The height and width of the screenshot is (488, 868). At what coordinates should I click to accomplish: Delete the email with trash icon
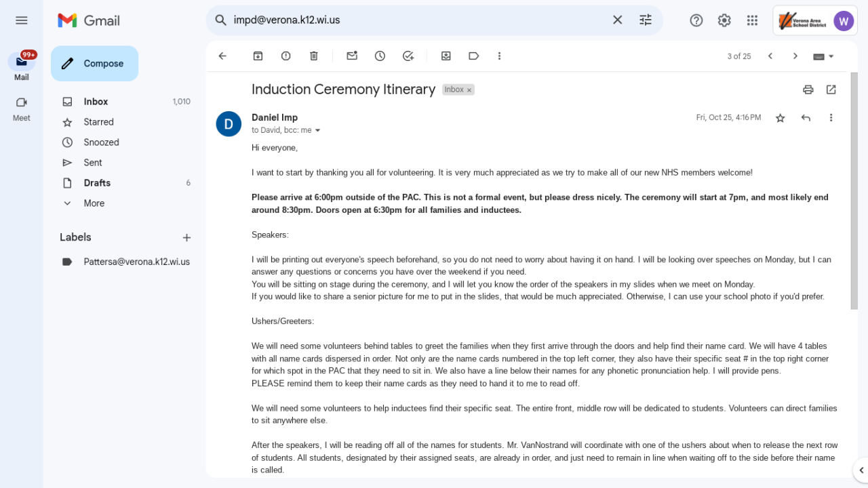click(314, 56)
